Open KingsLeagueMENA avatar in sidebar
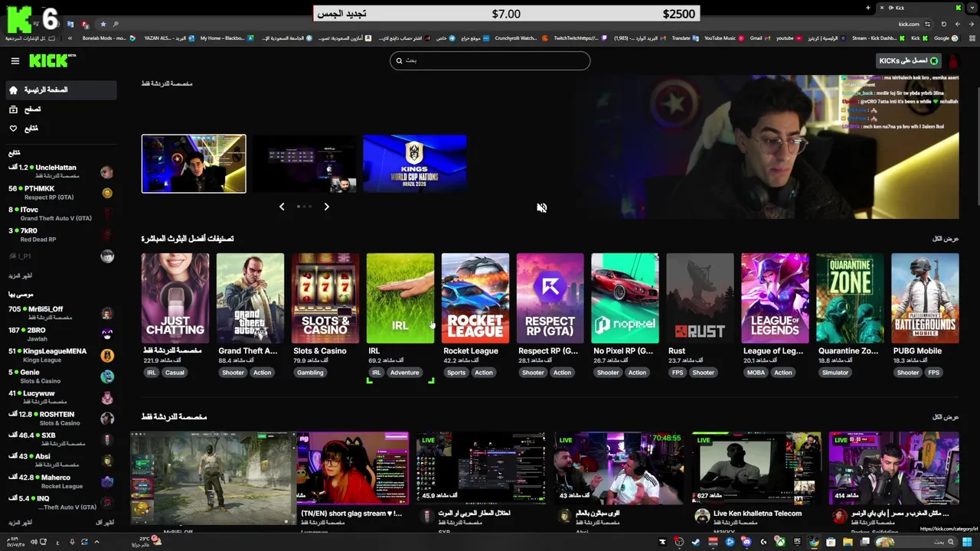The image size is (980, 551). (x=107, y=355)
